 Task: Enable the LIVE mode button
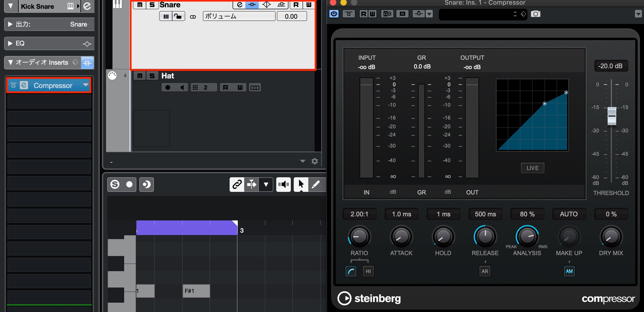pos(532,168)
